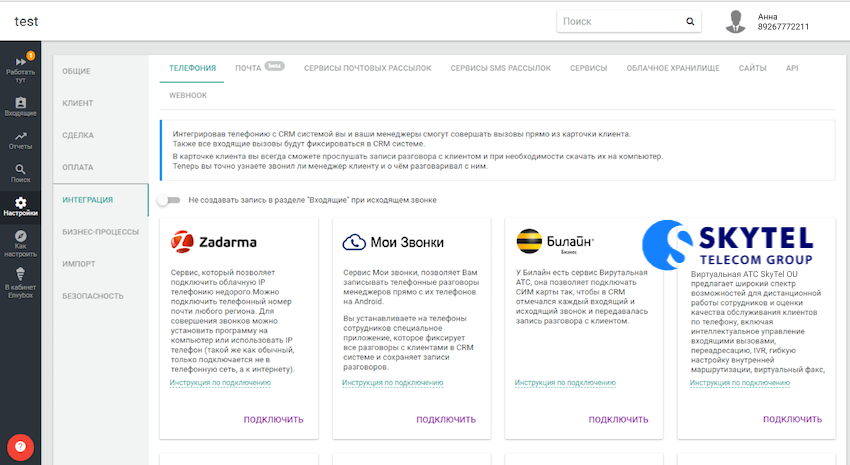This screenshot has height=465, width=850.
Task: Open the red help question button
Action: [x=21, y=447]
